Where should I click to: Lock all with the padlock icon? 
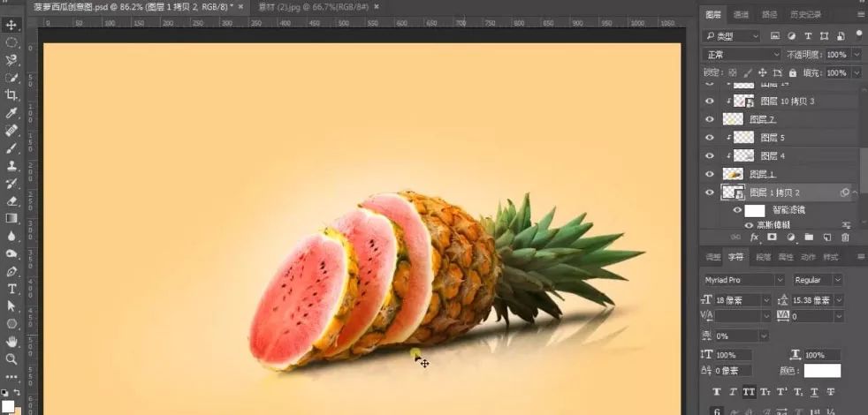[793, 72]
